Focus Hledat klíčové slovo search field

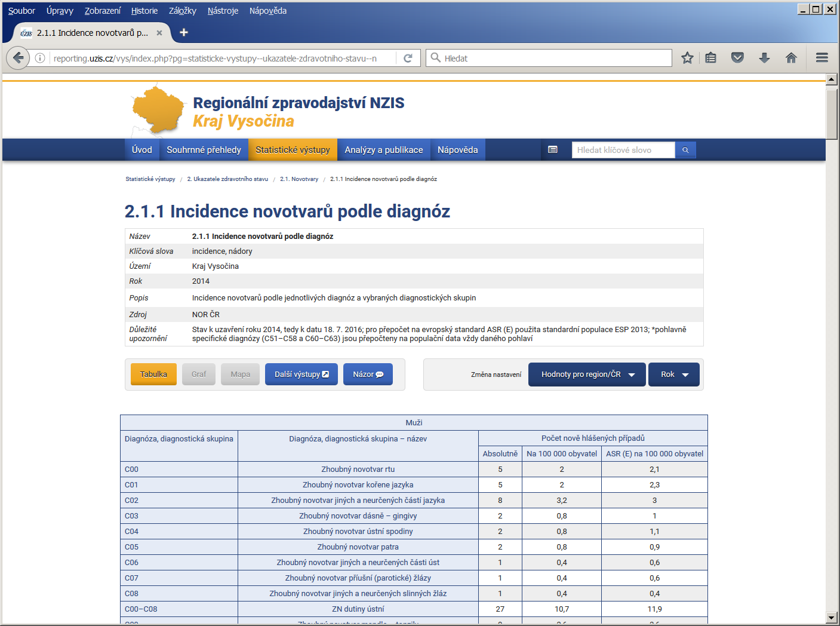click(623, 150)
